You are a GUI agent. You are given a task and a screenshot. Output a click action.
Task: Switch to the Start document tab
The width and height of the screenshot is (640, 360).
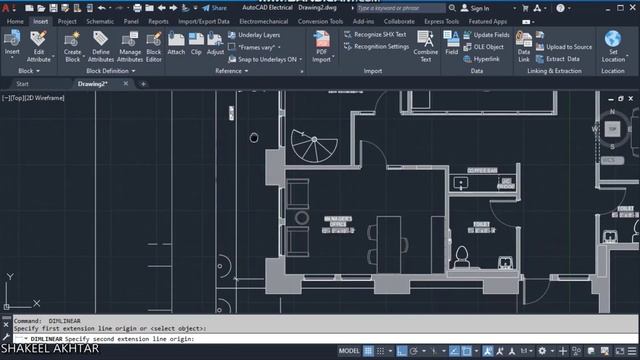pos(22,84)
